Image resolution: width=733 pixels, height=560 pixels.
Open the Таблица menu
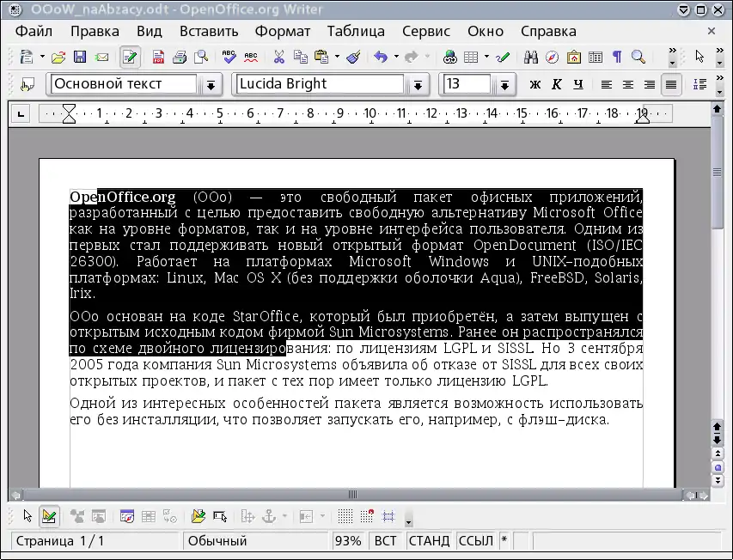click(356, 31)
